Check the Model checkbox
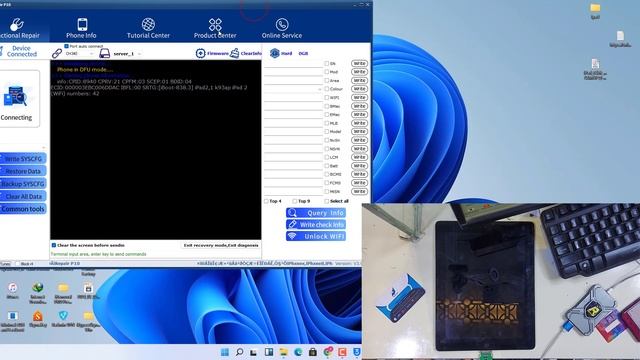The image size is (640, 360). 327,131
